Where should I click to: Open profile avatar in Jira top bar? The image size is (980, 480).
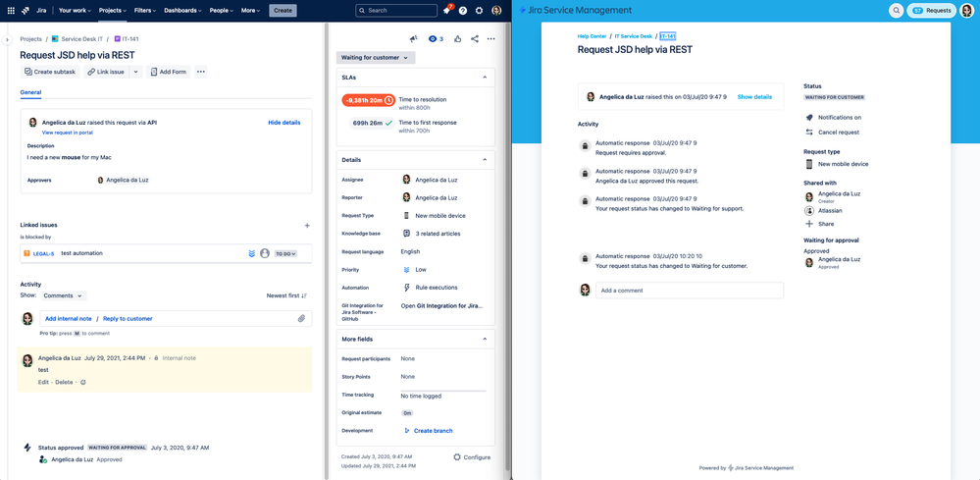[x=497, y=11]
